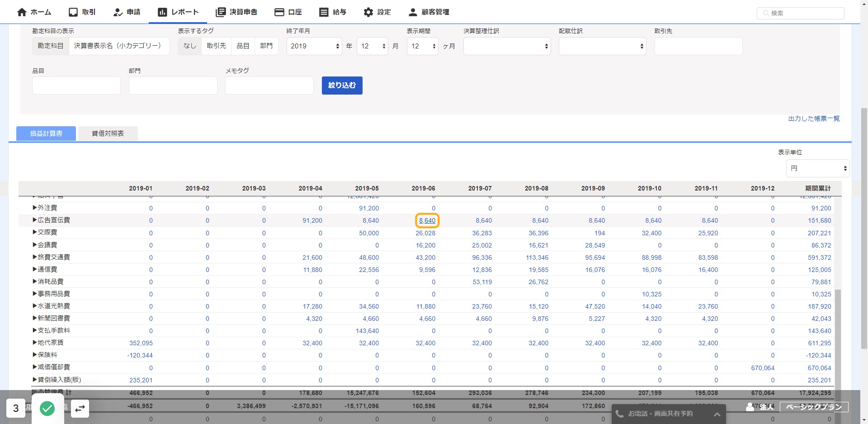Viewport: 868px width, 424px height.
Task: Expand the お電話・画面共有予約 chevron
Action: (x=717, y=414)
